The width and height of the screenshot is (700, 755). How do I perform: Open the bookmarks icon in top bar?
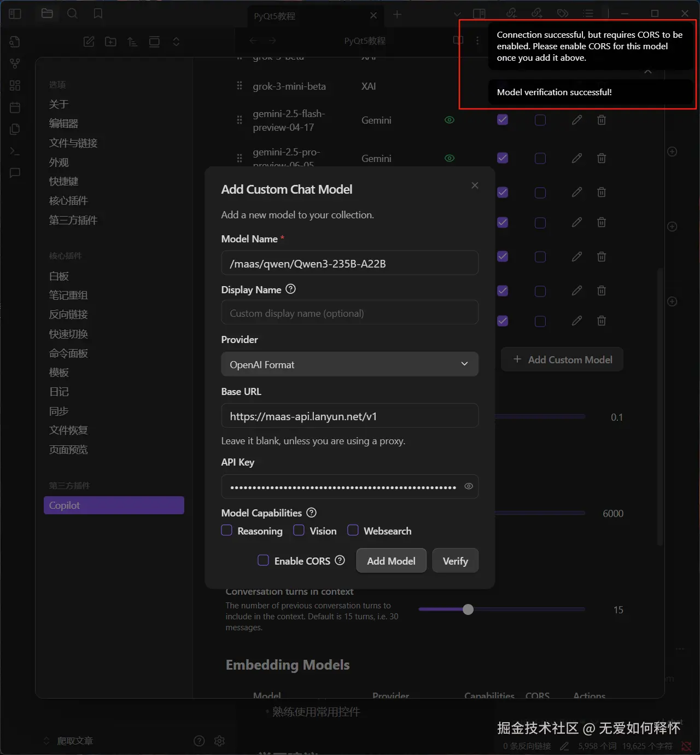pyautogui.click(x=98, y=14)
